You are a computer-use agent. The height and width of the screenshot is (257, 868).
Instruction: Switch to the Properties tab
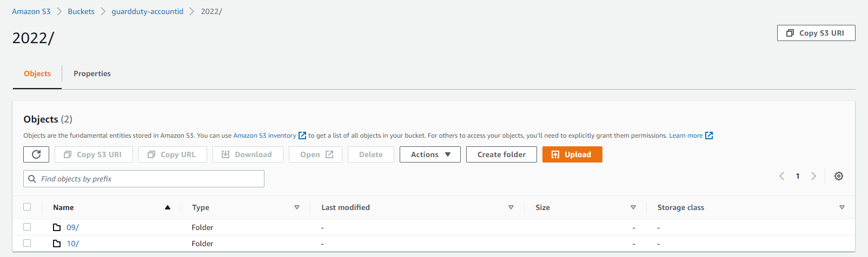(x=92, y=74)
